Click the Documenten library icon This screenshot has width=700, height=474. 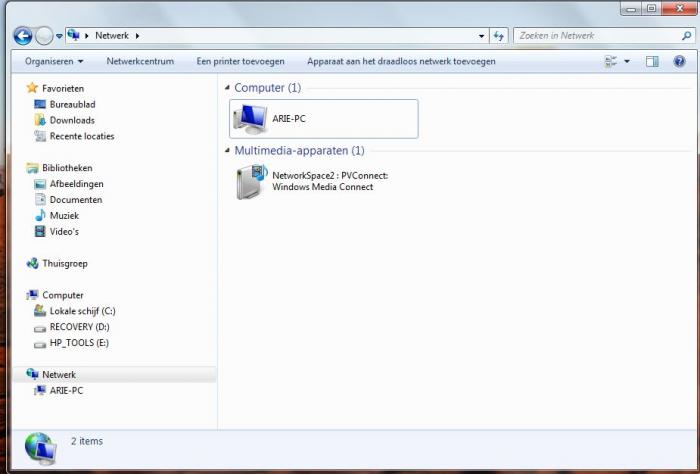click(40, 200)
